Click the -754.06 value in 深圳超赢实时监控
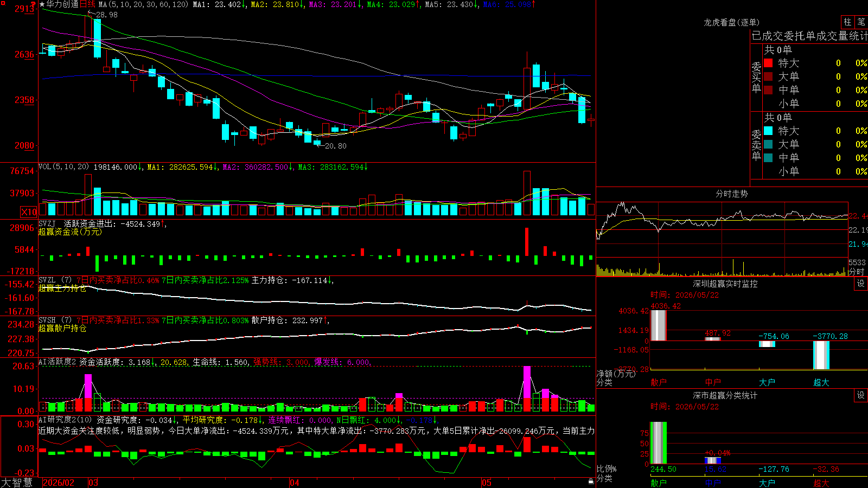 click(x=774, y=336)
